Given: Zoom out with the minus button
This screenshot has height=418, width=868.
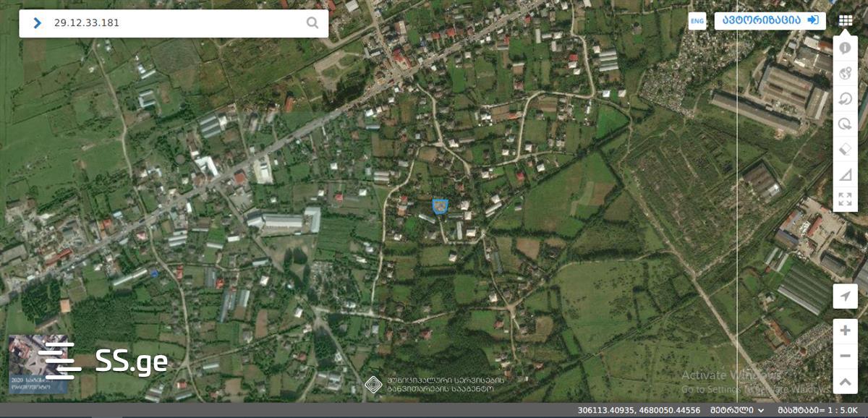Looking at the screenshot, I should [846, 356].
